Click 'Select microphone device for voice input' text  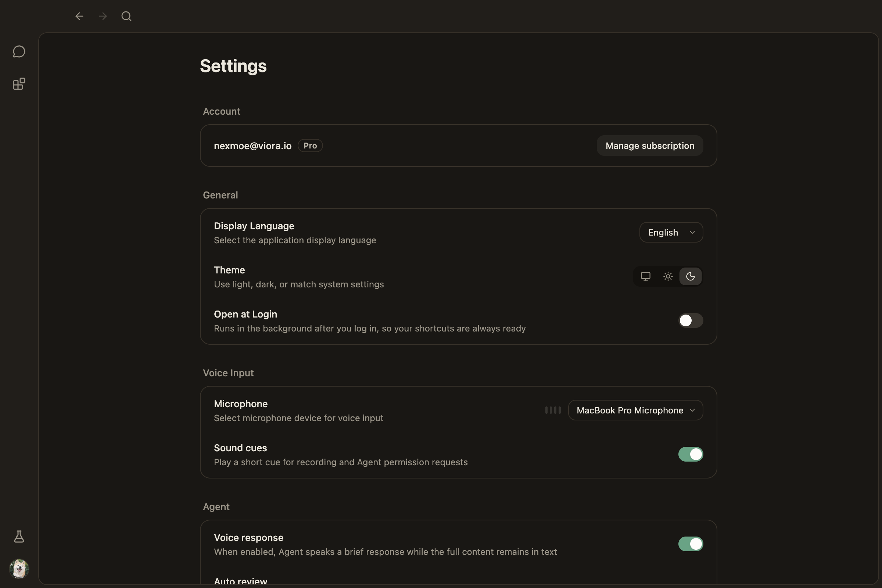coord(298,418)
